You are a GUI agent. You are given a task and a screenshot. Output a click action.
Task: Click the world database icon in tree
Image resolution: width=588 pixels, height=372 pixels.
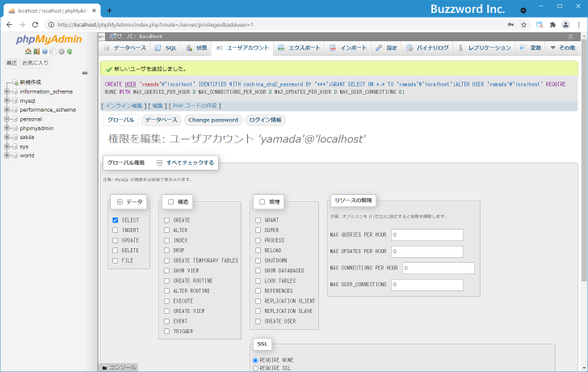coord(15,155)
